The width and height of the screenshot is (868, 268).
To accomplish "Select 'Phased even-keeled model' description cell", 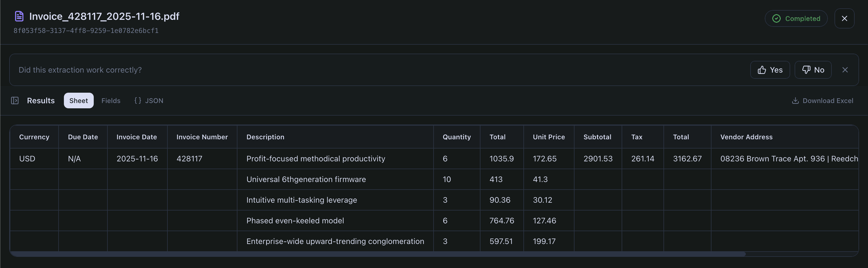I will 335,221.
